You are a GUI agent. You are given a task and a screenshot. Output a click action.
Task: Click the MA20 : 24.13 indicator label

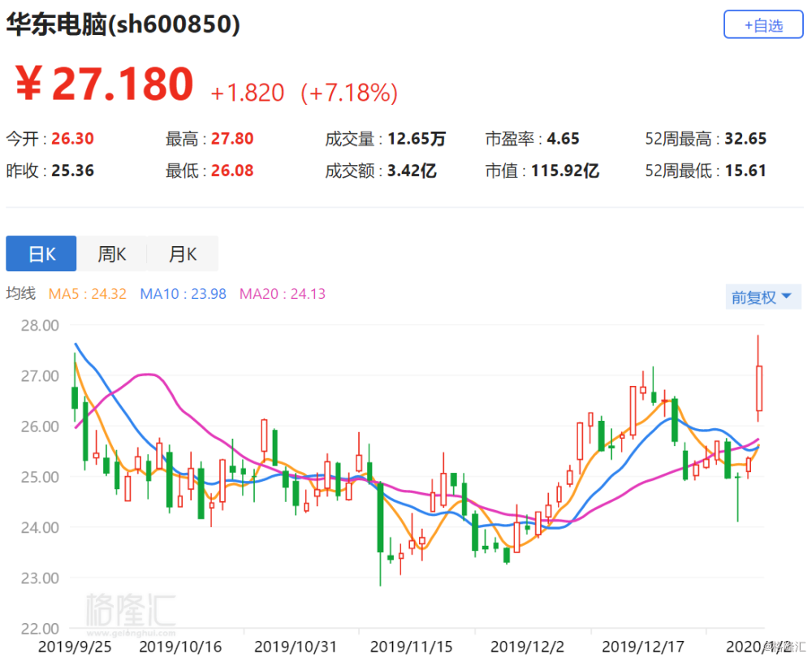(x=283, y=294)
